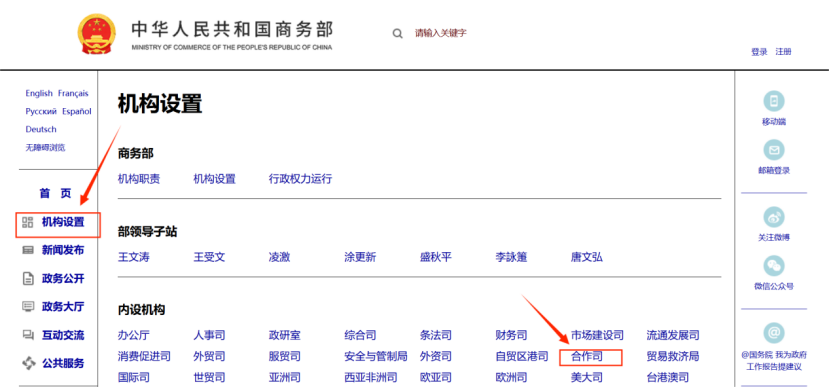Open the 政研室 department link

[284, 335]
